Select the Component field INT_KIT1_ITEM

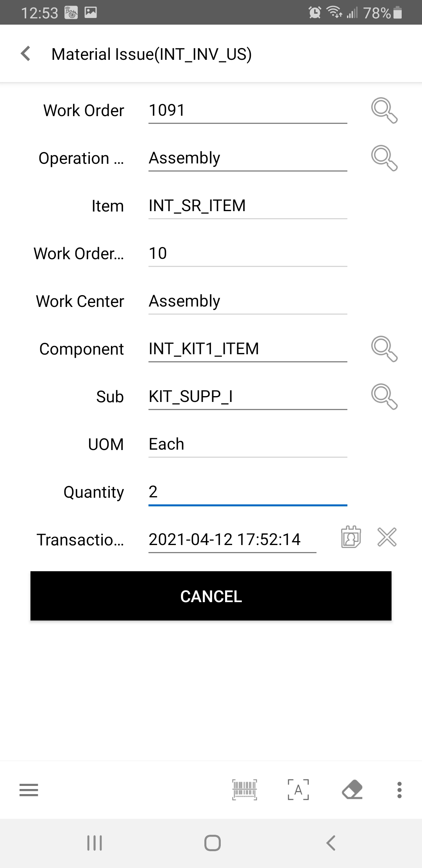click(247, 349)
